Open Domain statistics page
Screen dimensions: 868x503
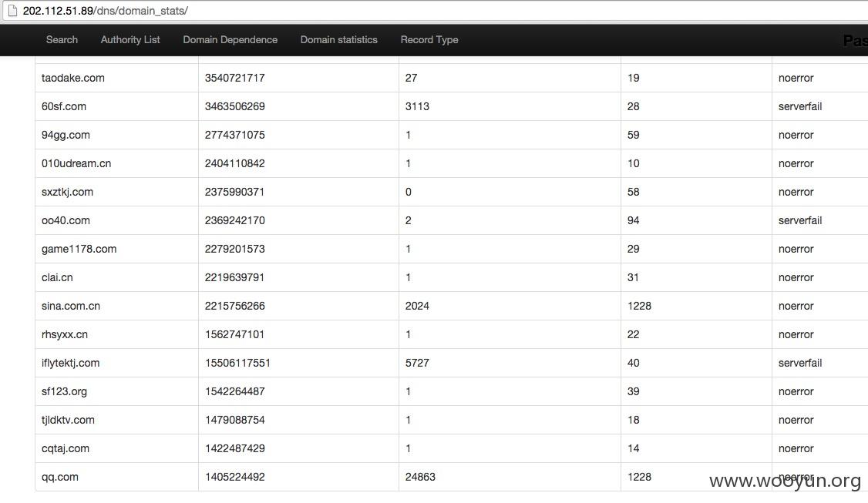click(x=338, y=40)
